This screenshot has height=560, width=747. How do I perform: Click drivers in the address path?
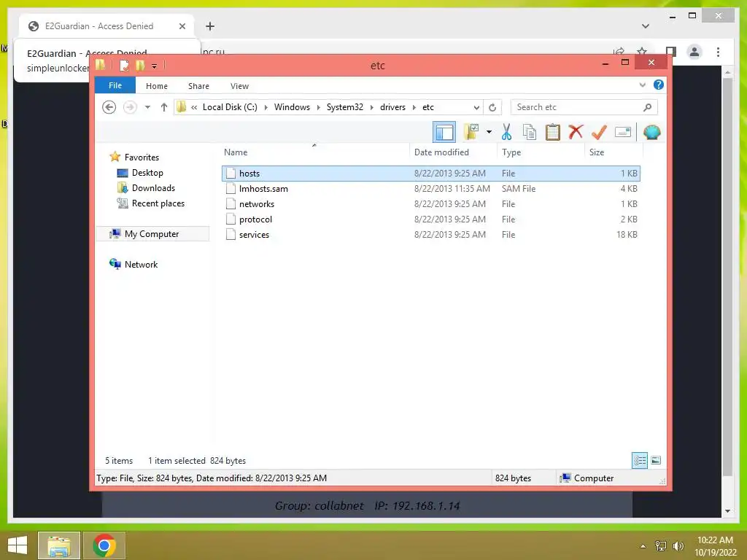click(392, 107)
